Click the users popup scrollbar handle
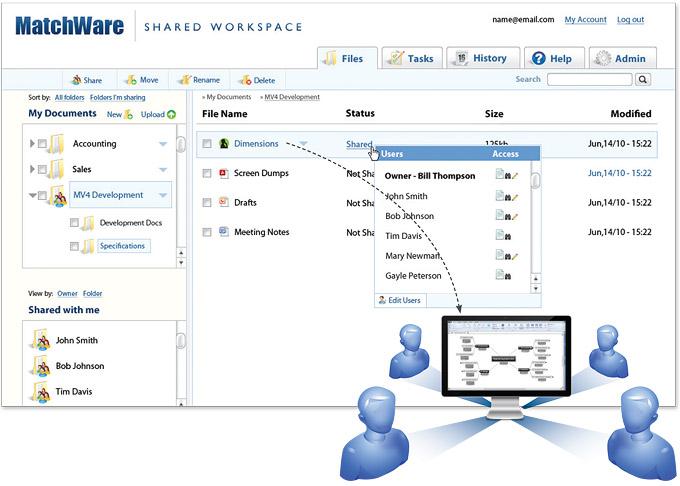 point(536,180)
